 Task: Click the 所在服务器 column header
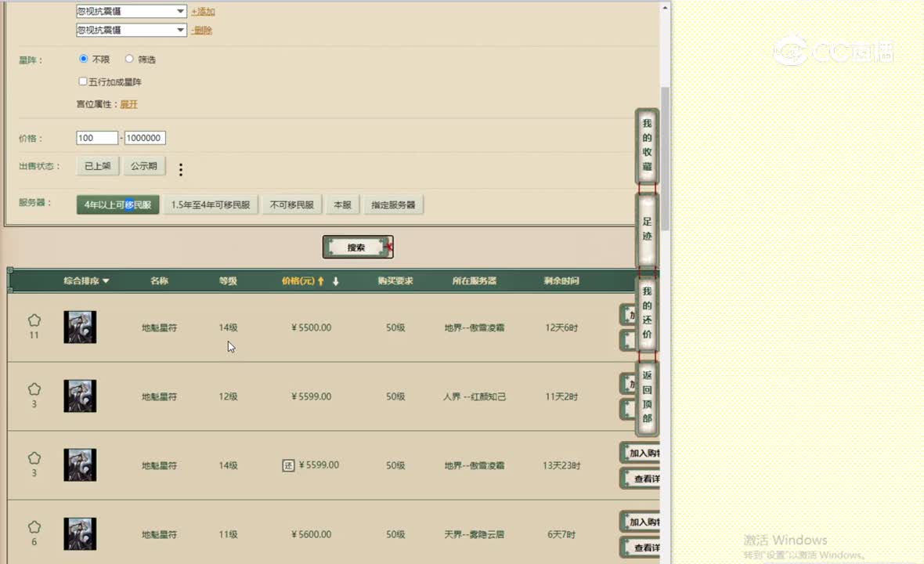click(x=475, y=281)
